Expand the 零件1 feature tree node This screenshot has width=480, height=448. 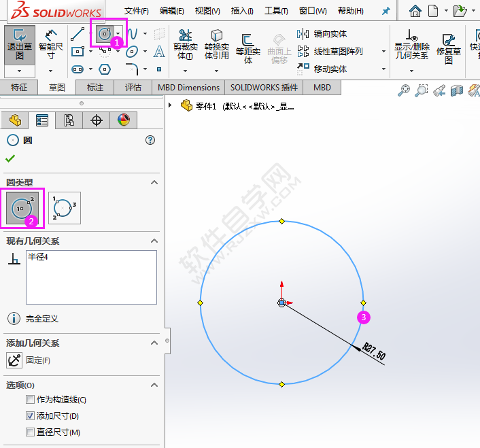click(x=170, y=105)
